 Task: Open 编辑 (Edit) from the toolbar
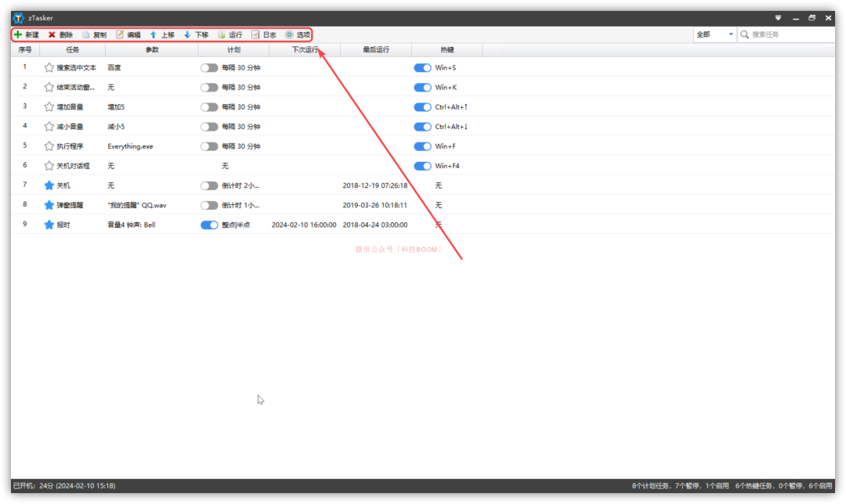pos(120,34)
